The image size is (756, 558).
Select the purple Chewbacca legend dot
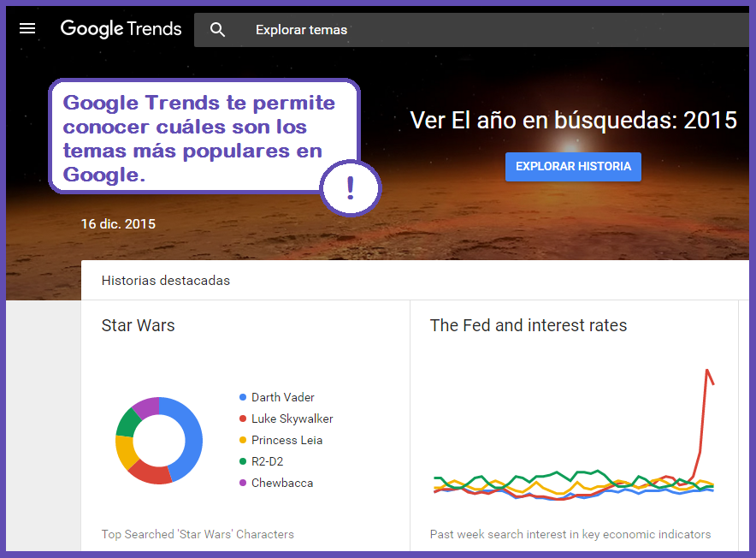[243, 483]
